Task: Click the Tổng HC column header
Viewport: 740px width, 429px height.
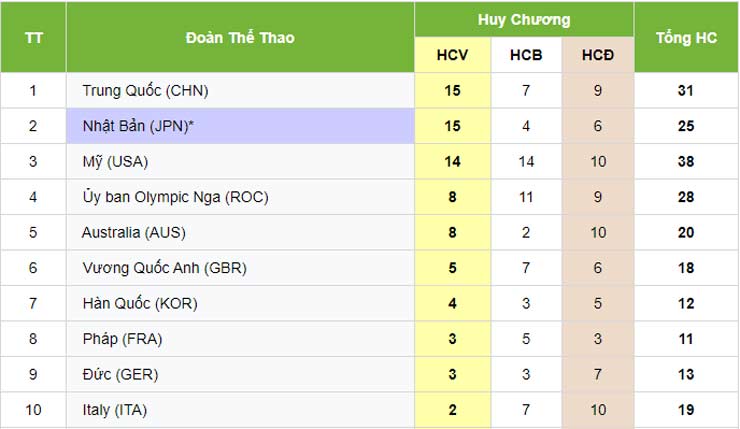Action: pyautogui.click(x=685, y=38)
